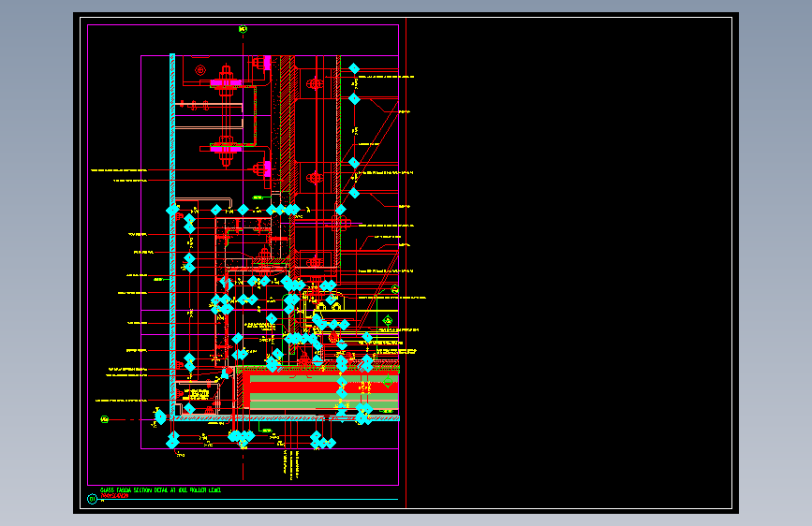
Task: Select the cyan underline beneath the title
Action: [249, 500]
